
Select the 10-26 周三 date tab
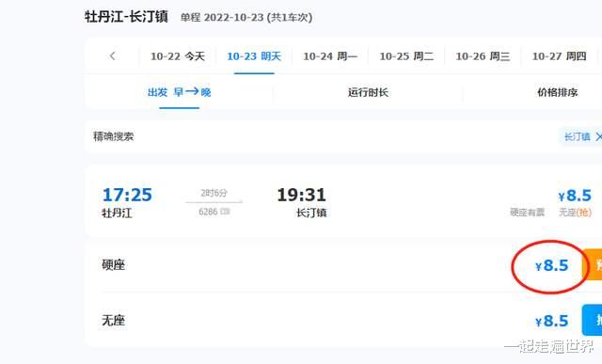[x=483, y=56]
